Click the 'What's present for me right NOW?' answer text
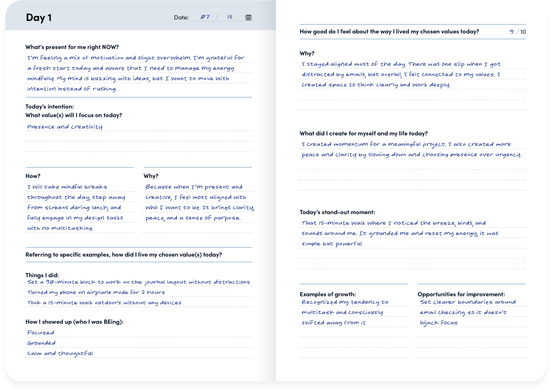The height and width of the screenshot is (392, 552). tap(136, 73)
